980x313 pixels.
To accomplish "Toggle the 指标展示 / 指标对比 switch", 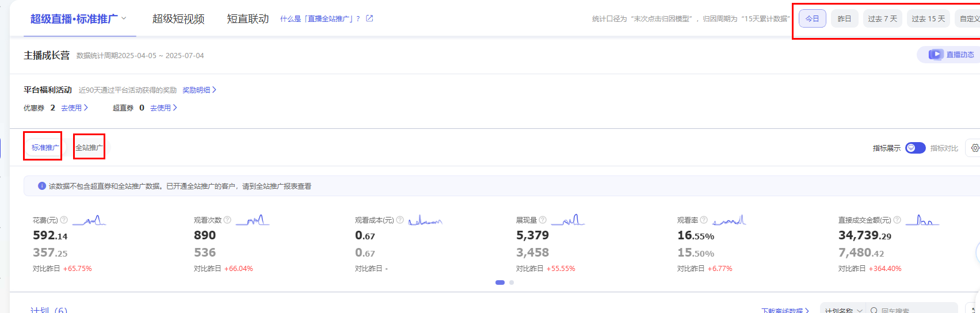I will tap(915, 148).
